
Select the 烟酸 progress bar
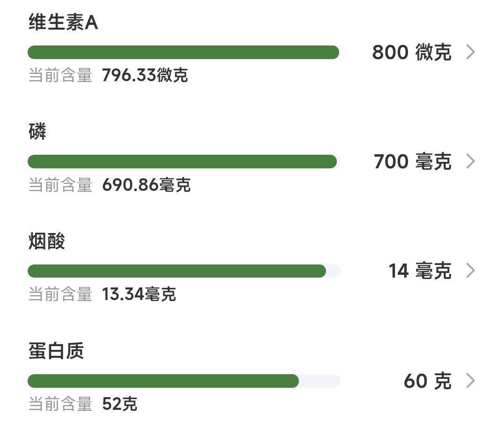tap(183, 271)
